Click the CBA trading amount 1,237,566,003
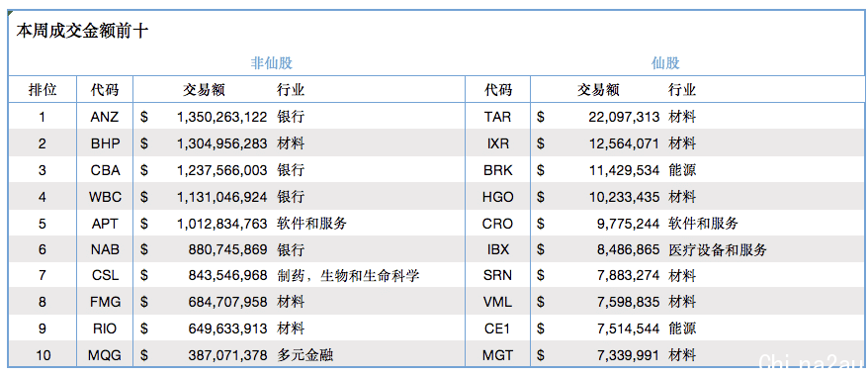Viewport: 868px width, 376px height. coord(222,170)
